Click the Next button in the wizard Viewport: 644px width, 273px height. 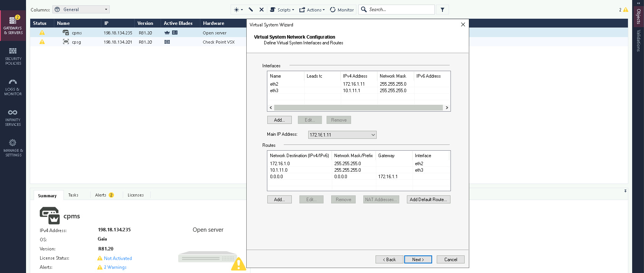418,260
